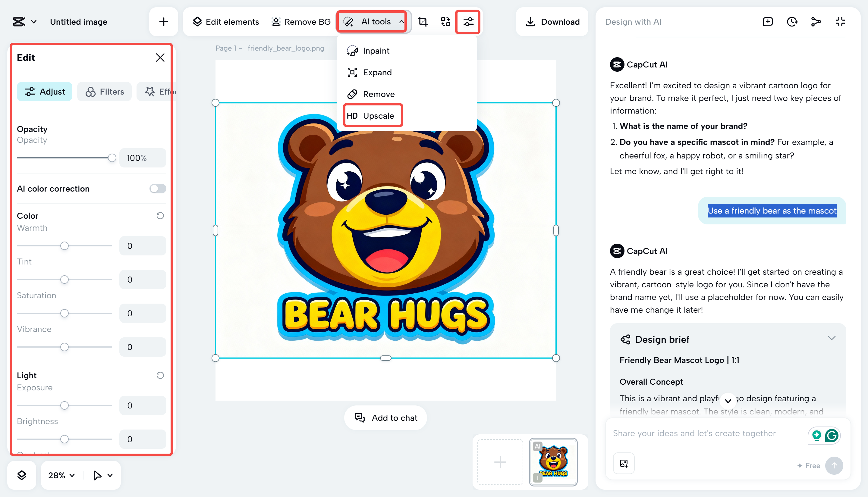
Task: Reset the Color adjustments
Action: point(160,216)
